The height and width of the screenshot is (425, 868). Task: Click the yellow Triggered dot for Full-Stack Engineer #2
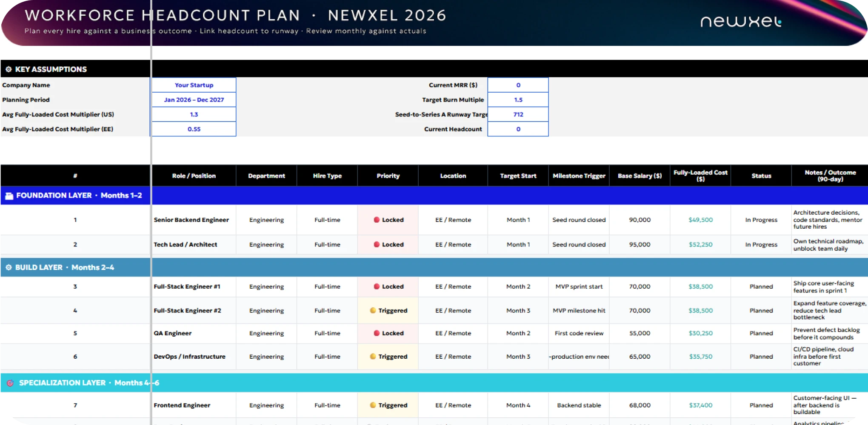tap(373, 310)
